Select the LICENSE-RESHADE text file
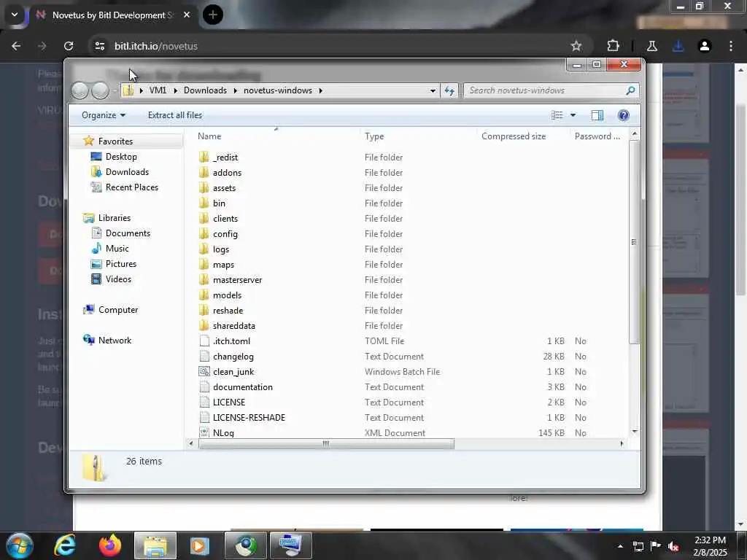The height and width of the screenshot is (560, 747). coord(249,418)
